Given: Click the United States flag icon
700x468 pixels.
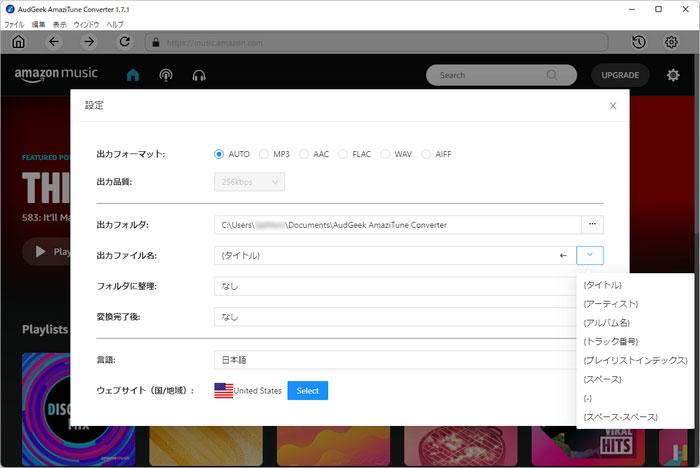Looking at the screenshot, I should pyautogui.click(x=224, y=390).
